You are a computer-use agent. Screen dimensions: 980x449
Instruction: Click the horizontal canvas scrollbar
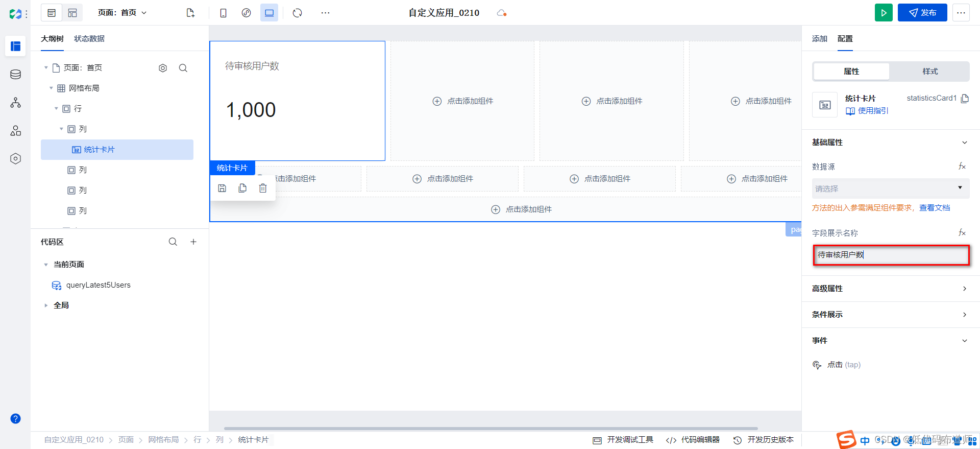click(x=491, y=428)
